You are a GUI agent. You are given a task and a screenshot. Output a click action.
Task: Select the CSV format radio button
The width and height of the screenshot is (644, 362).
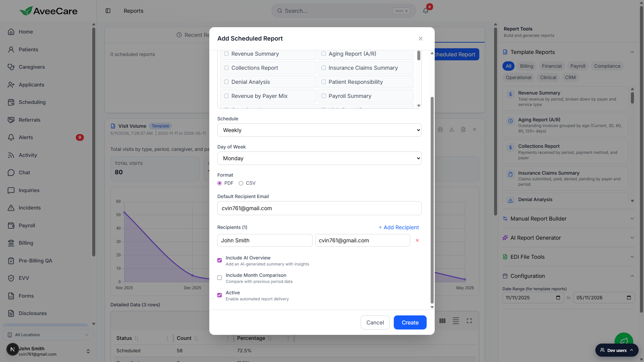coord(241,183)
